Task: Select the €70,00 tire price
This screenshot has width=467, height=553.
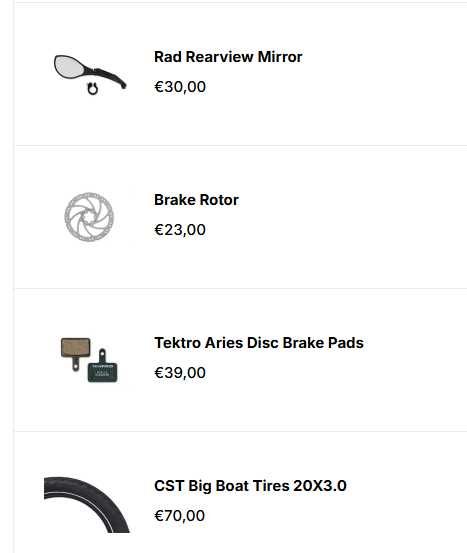Action: click(x=180, y=516)
